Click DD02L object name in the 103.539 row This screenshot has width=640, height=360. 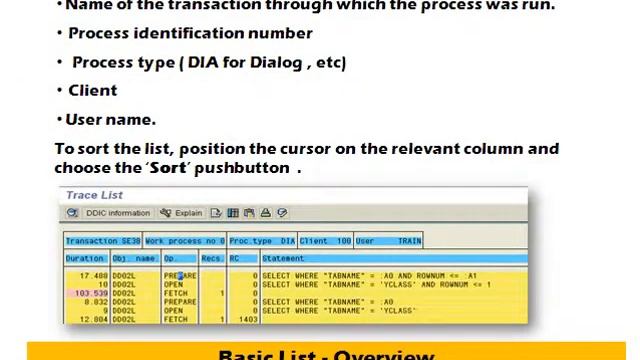(124, 293)
